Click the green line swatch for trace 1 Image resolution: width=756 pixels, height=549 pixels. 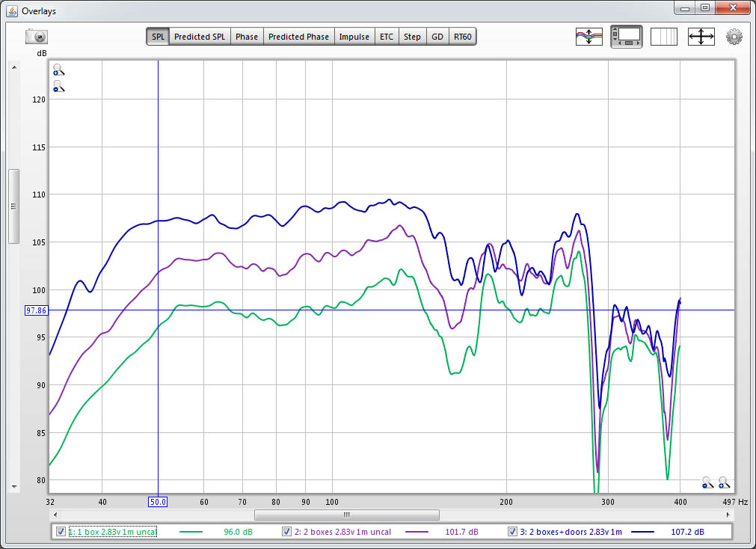pyautogui.click(x=191, y=532)
